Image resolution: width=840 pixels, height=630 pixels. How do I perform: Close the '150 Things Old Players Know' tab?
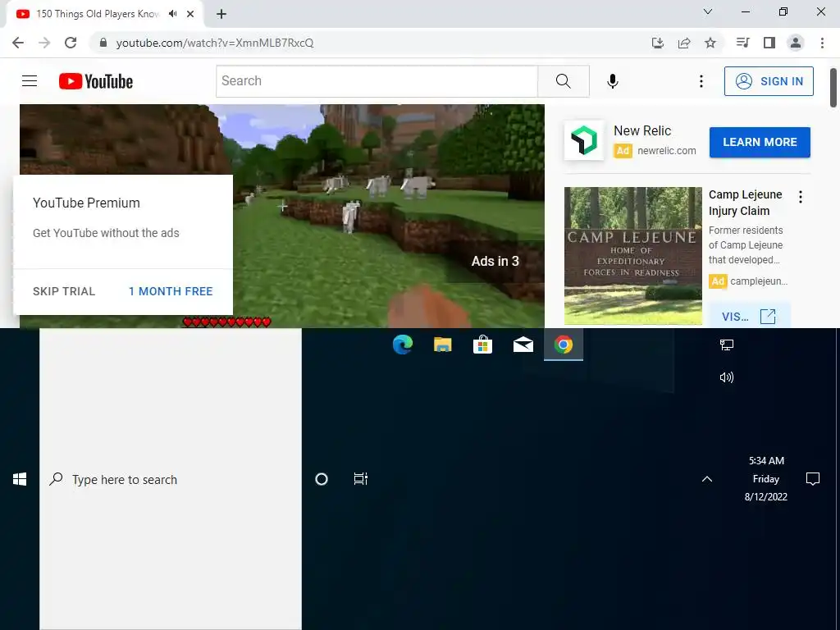click(x=190, y=14)
